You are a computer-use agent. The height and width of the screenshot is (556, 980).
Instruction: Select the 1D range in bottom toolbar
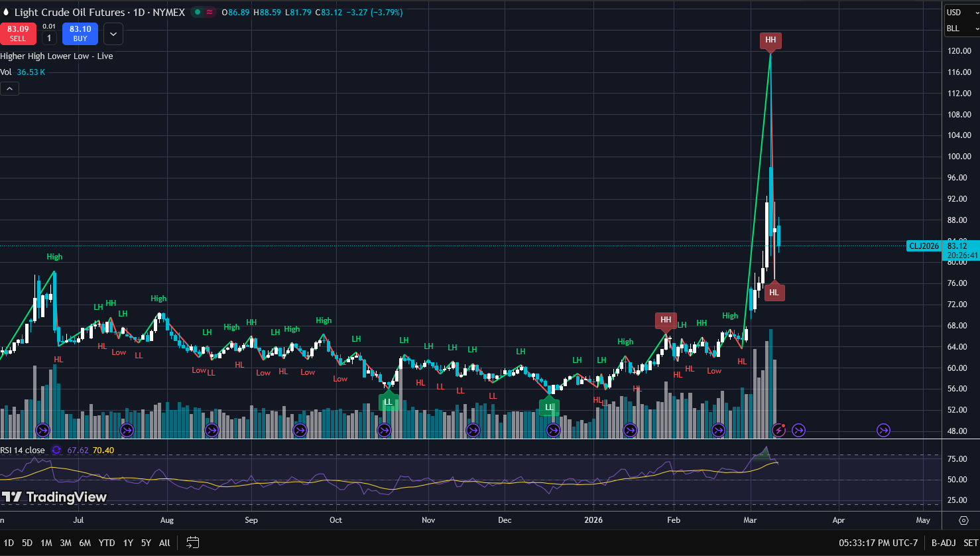tap(9, 543)
